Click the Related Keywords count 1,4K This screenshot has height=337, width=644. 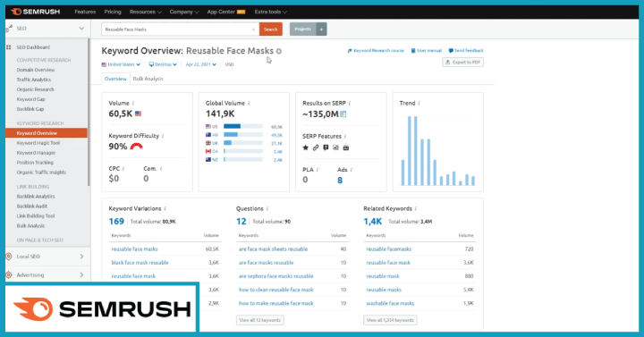coord(372,222)
